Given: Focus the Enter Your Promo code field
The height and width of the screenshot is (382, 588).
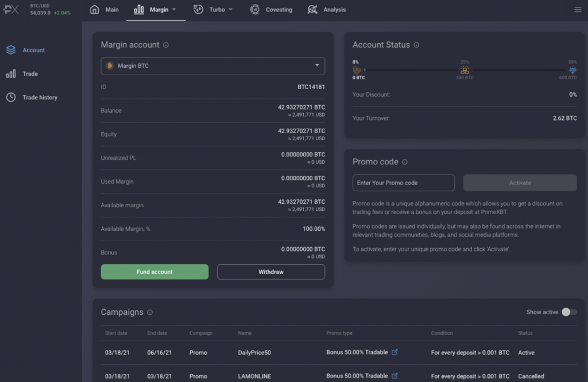Looking at the screenshot, I should [403, 183].
